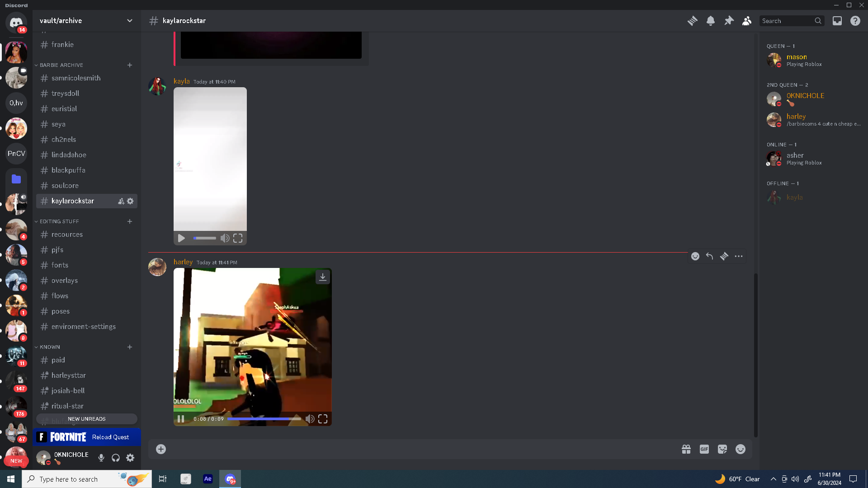
Task: Open the O.hv server
Action: [16, 103]
